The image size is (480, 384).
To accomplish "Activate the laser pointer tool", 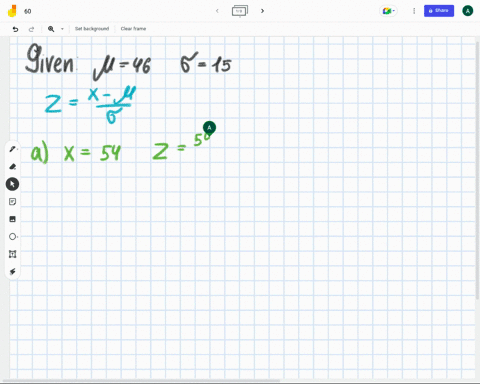I will coord(13,272).
